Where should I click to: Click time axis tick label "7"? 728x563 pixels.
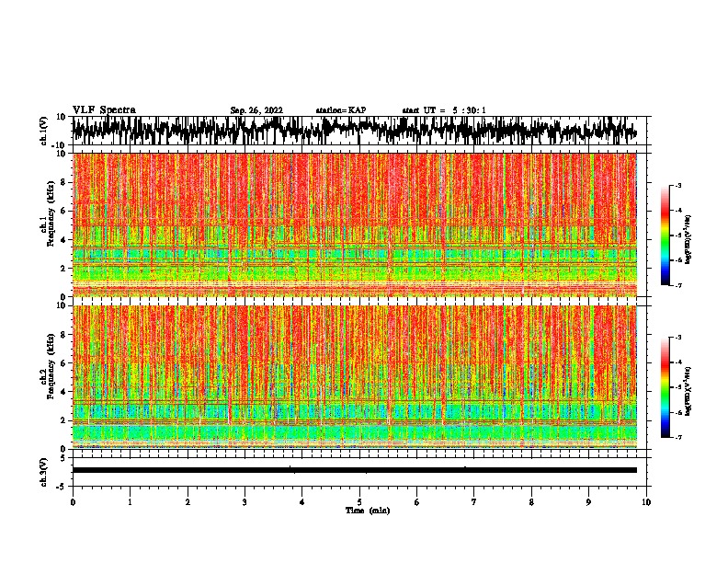pyautogui.click(x=474, y=502)
